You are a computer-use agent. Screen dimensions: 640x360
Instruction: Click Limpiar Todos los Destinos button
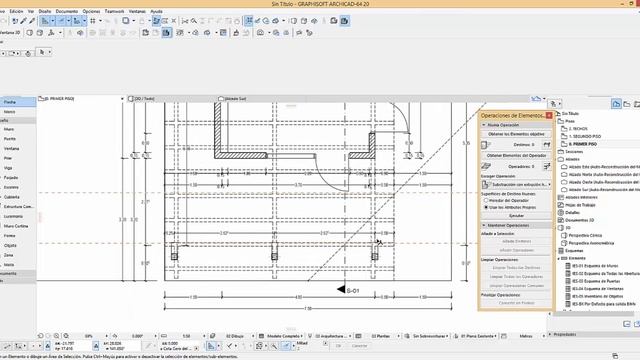click(x=516, y=268)
